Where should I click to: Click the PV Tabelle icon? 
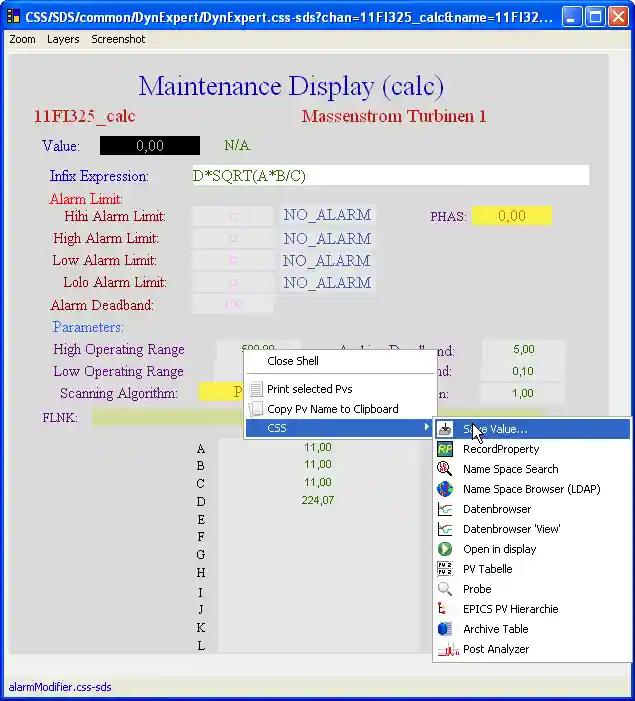444,569
